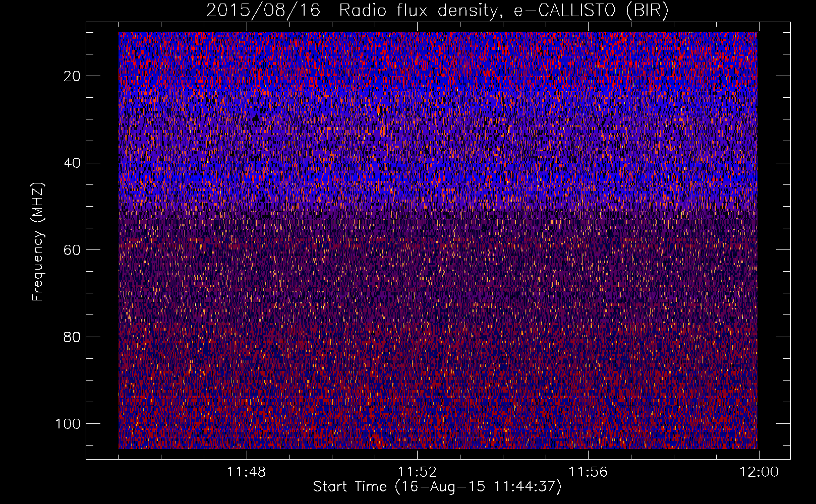Click the 11:48 time tick label

(246, 472)
